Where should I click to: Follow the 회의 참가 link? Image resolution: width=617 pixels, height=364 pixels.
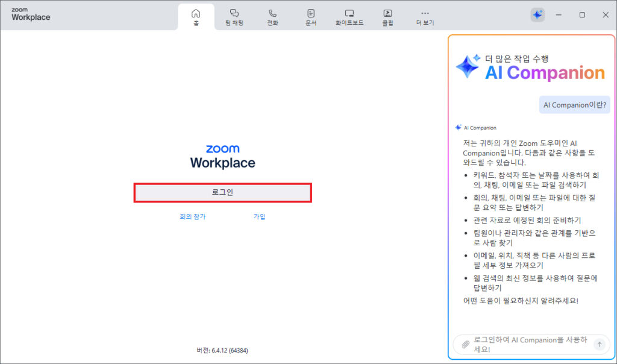click(x=192, y=216)
